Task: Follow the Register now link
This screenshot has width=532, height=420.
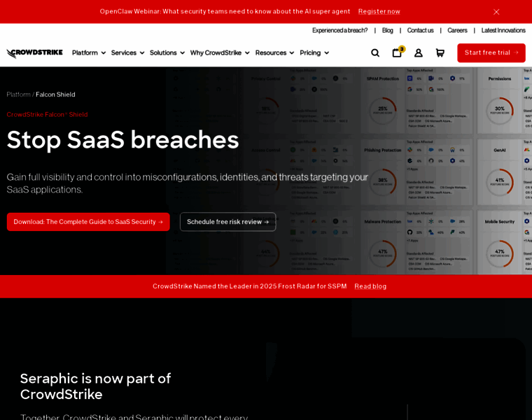Action: (379, 11)
